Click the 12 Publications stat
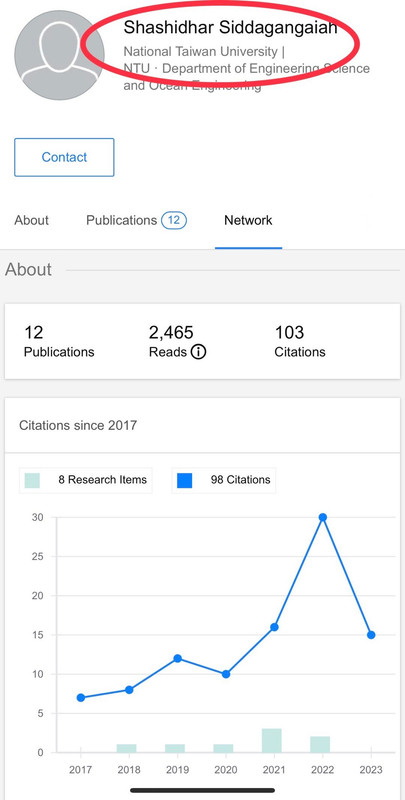 click(x=59, y=342)
